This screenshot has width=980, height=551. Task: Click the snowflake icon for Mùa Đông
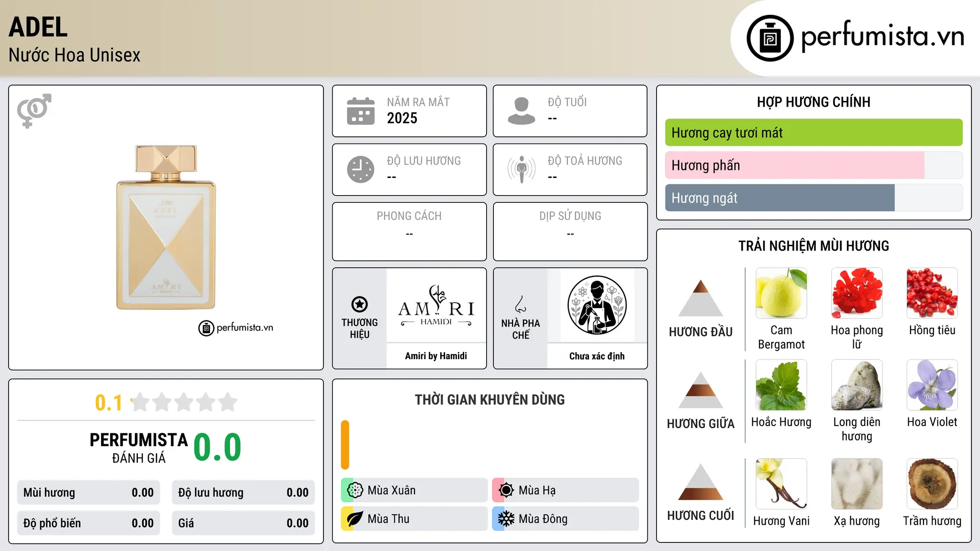506,519
